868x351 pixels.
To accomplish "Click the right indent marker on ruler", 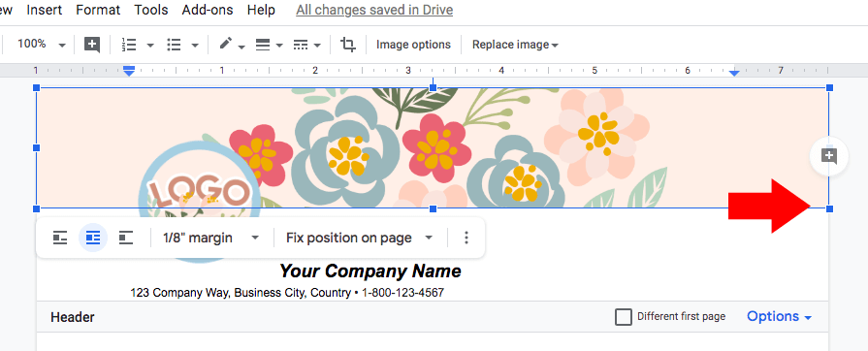I will point(734,73).
